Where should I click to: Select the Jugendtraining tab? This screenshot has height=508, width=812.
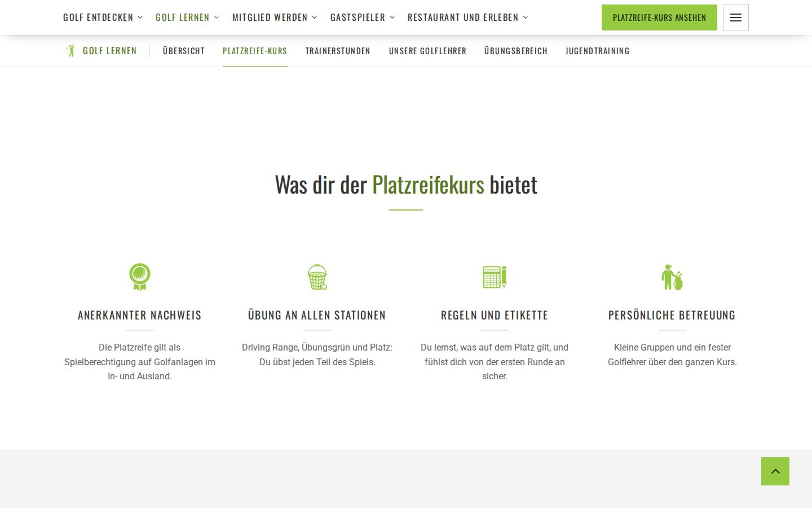point(598,51)
